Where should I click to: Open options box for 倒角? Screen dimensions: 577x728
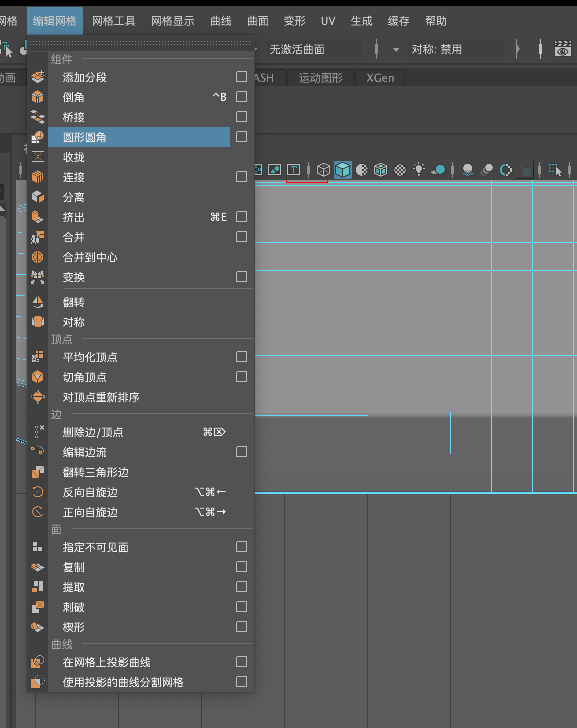click(x=242, y=97)
